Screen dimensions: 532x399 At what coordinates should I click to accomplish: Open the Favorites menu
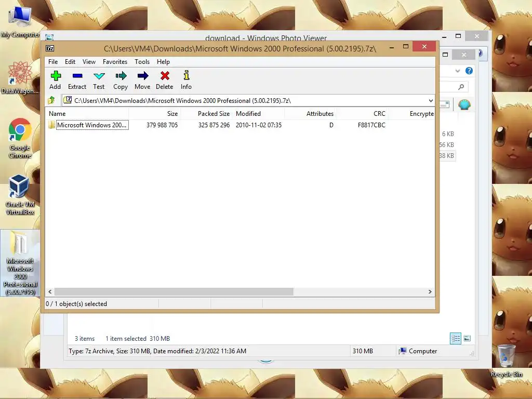[x=115, y=62]
